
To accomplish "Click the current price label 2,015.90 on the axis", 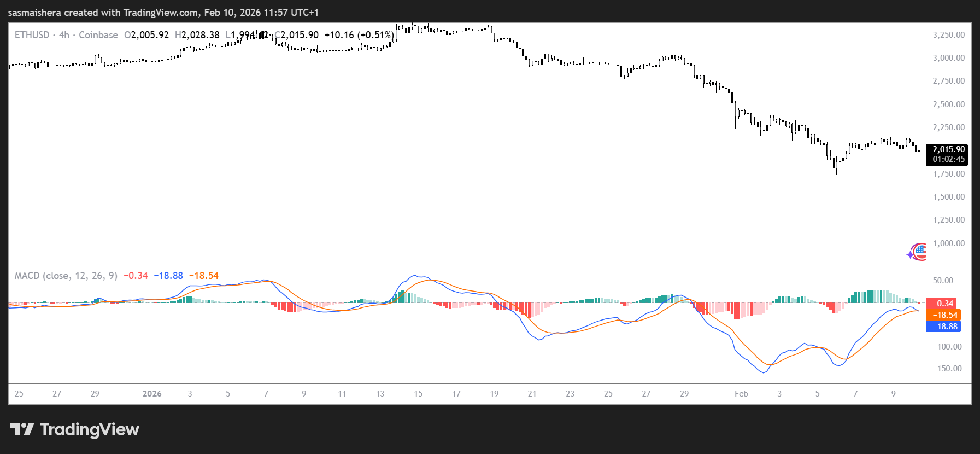I will tap(948, 149).
